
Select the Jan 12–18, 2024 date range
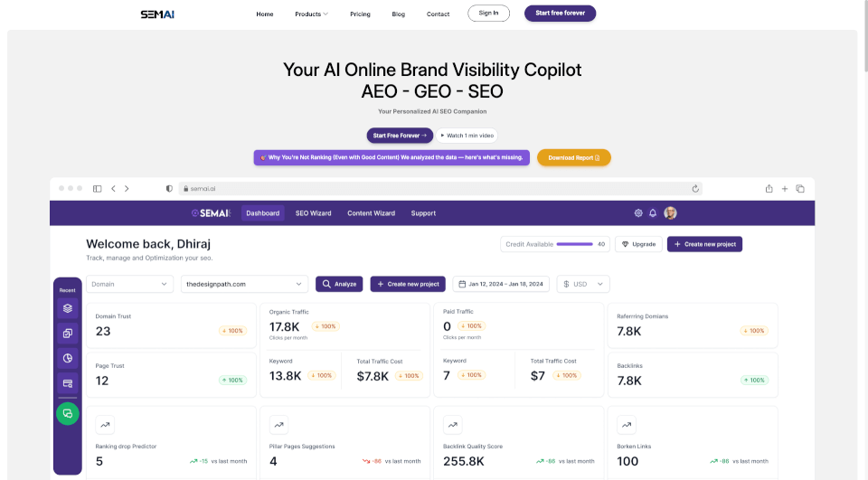pyautogui.click(x=501, y=284)
